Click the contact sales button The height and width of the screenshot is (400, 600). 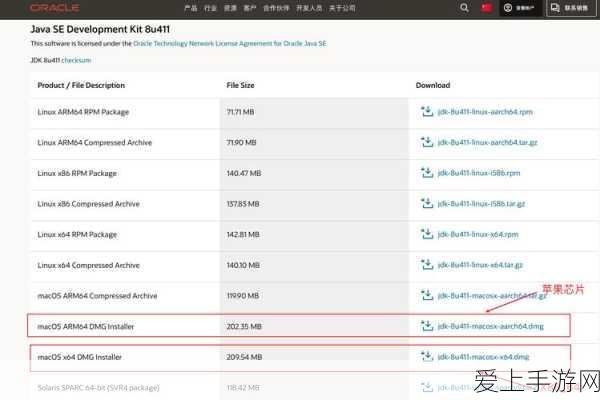point(571,8)
